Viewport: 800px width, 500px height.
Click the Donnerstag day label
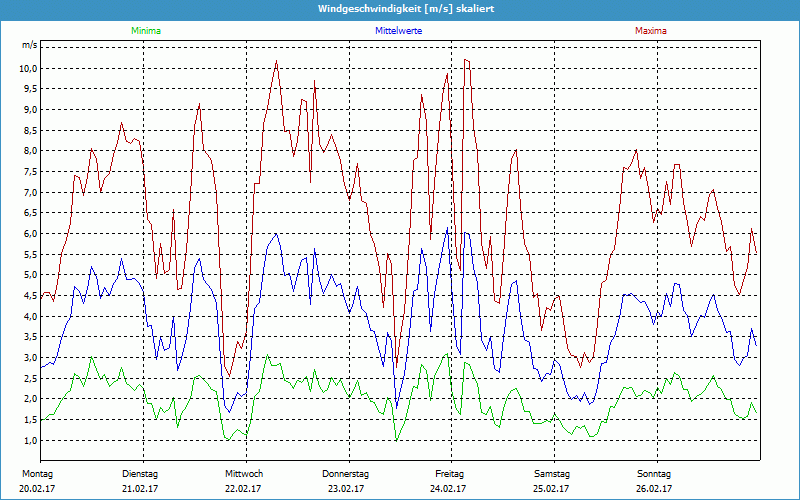(x=345, y=474)
